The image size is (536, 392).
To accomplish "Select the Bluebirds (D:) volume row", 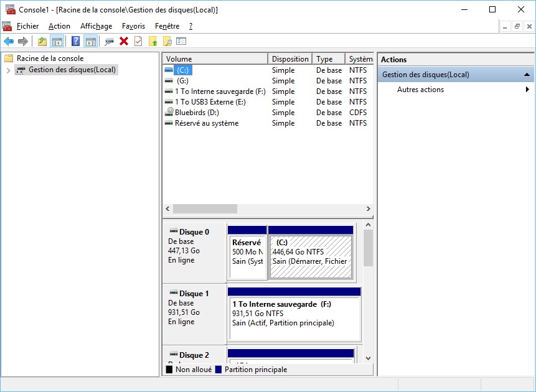I will (196, 113).
